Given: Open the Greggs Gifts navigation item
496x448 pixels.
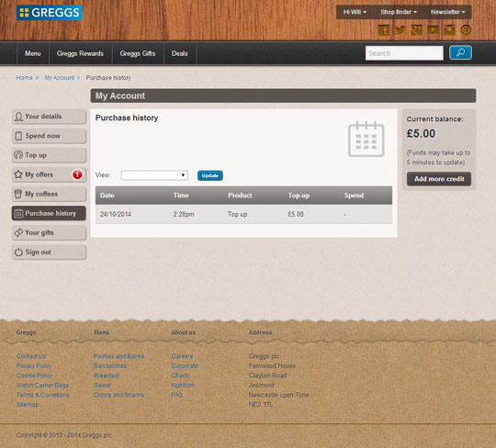Looking at the screenshot, I should (137, 53).
